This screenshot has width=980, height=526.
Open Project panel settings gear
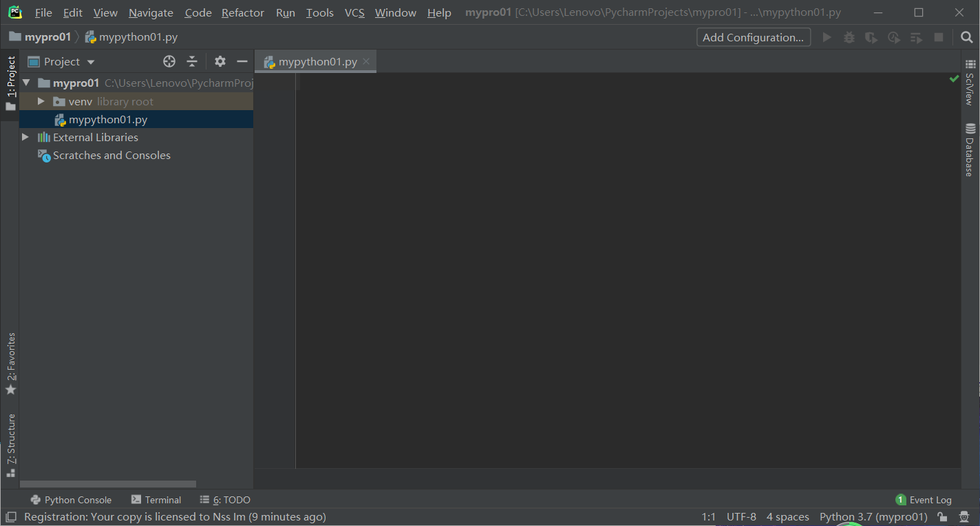[x=220, y=61]
